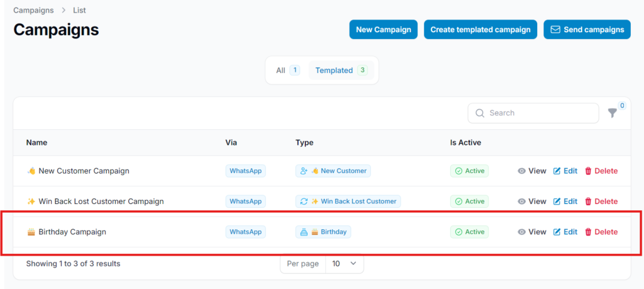Click the search magnifier icon

tap(480, 113)
